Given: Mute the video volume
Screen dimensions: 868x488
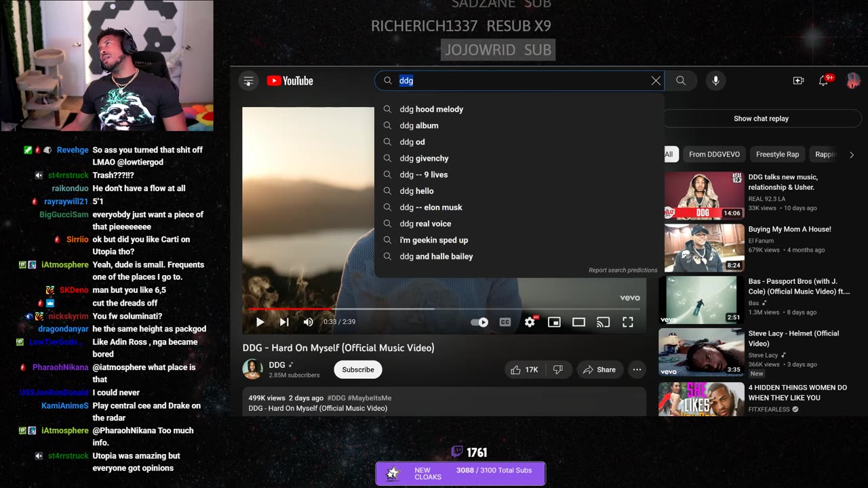Looking at the screenshot, I should pos(309,322).
